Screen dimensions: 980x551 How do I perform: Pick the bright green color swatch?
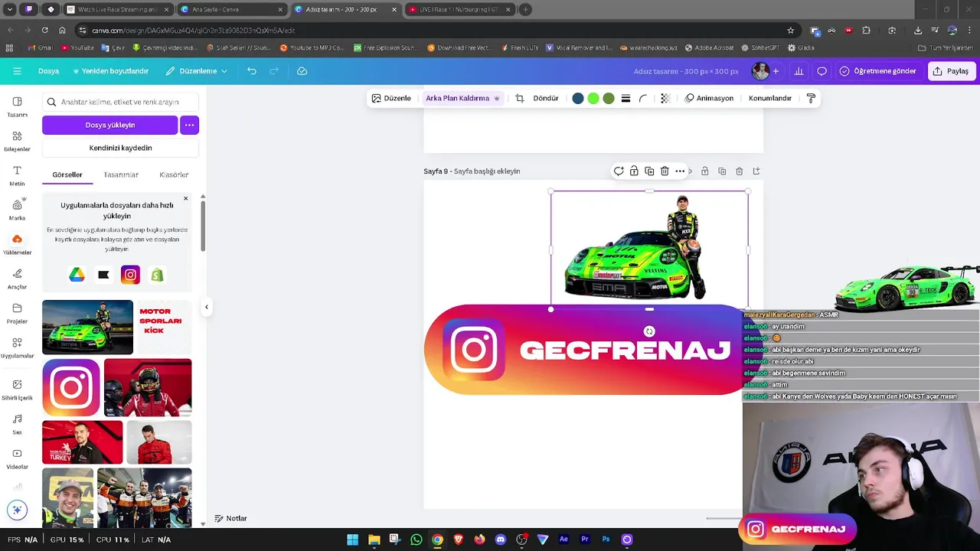593,98
